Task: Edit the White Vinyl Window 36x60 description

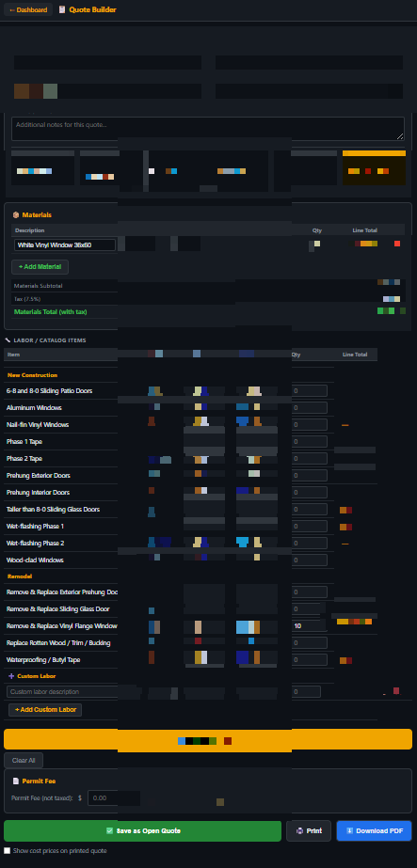Action: point(65,245)
